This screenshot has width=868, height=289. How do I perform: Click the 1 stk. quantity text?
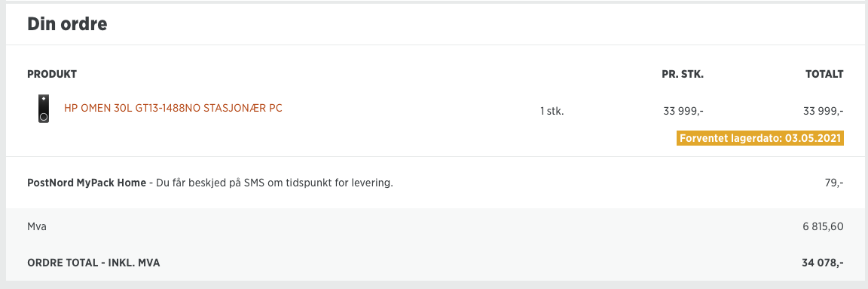coord(552,112)
